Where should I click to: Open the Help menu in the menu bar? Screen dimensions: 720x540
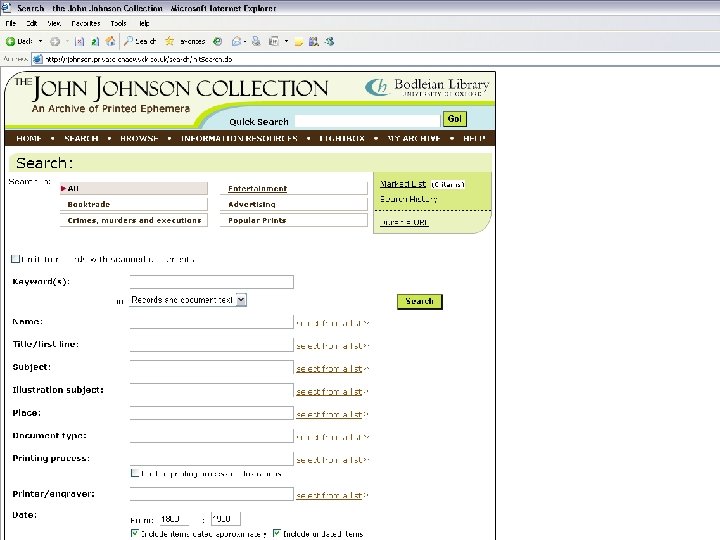(144, 23)
